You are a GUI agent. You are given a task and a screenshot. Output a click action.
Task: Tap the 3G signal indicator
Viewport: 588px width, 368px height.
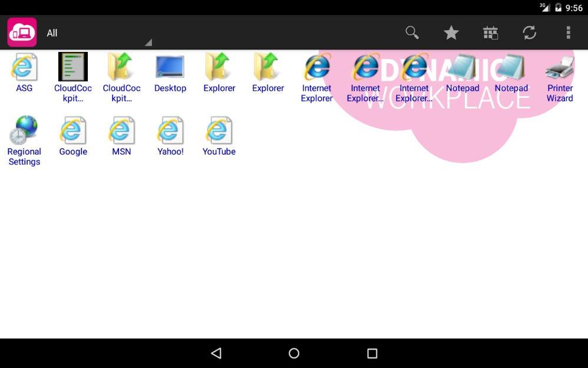[545, 7]
